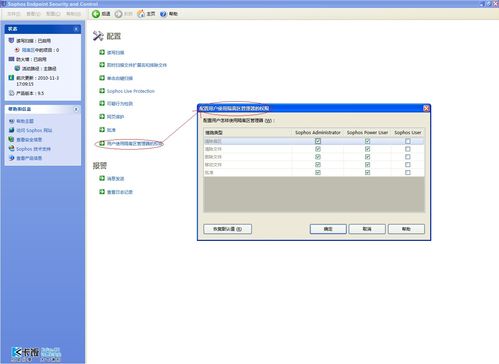The height and width of the screenshot is (364, 499).
Task: Click the restore-defaults button at dialog bottom-left
Action: coord(227,229)
